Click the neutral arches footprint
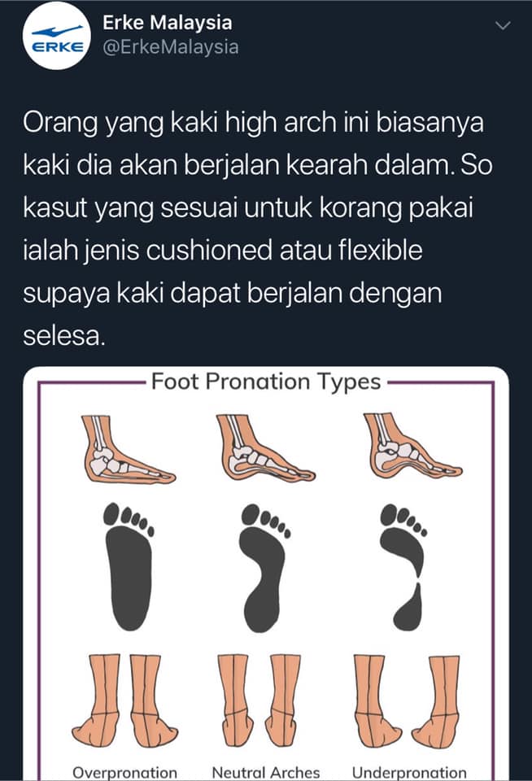This screenshot has height=781, width=532. click(265, 568)
